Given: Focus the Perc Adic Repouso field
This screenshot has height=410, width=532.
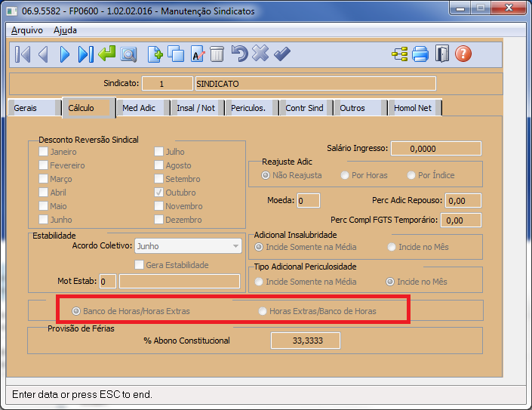Looking at the screenshot, I should (463, 201).
